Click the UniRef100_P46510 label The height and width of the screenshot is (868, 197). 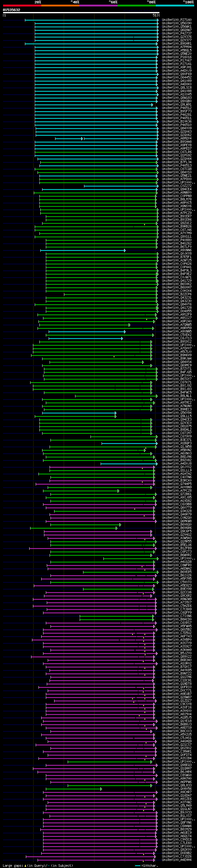176,125
